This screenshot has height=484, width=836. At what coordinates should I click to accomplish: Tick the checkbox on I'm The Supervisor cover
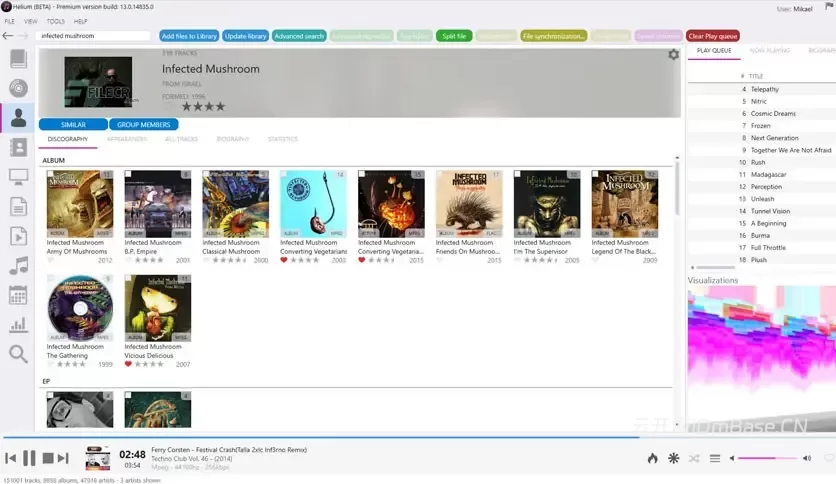tap(517, 174)
